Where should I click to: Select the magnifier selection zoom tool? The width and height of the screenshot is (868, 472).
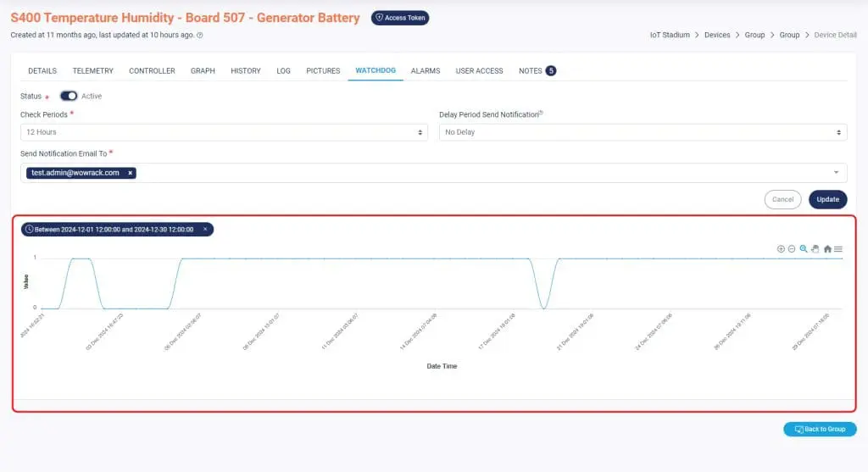(x=804, y=248)
